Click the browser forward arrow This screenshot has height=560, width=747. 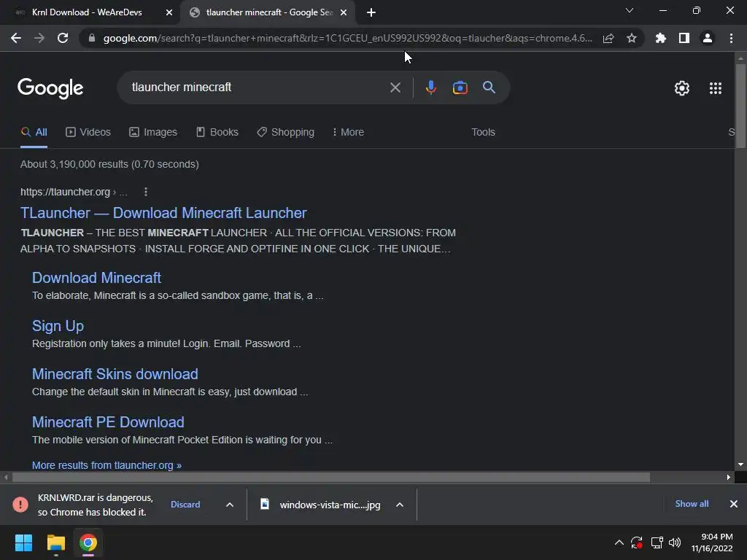point(39,38)
